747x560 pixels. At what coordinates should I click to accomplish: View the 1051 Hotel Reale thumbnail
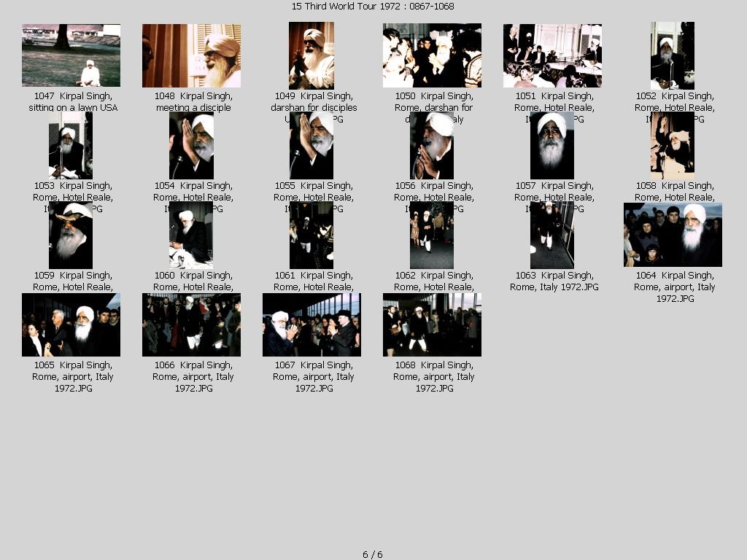tap(552, 55)
